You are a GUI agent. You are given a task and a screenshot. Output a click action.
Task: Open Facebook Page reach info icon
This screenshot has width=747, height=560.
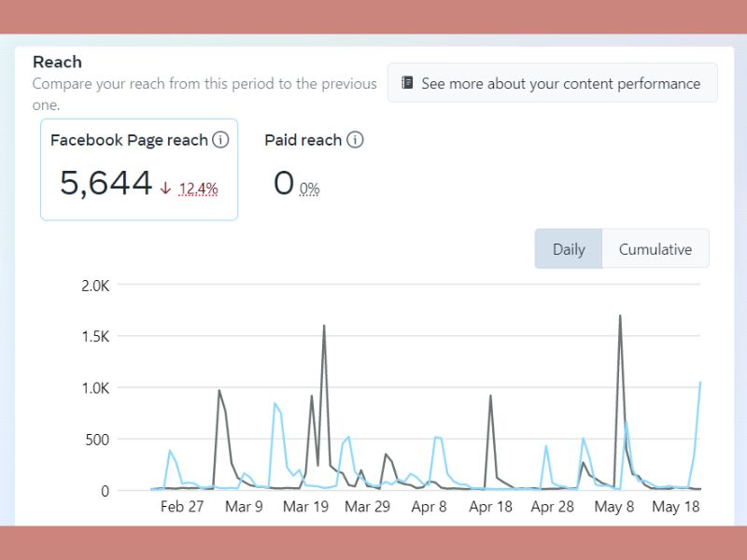(x=220, y=140)
